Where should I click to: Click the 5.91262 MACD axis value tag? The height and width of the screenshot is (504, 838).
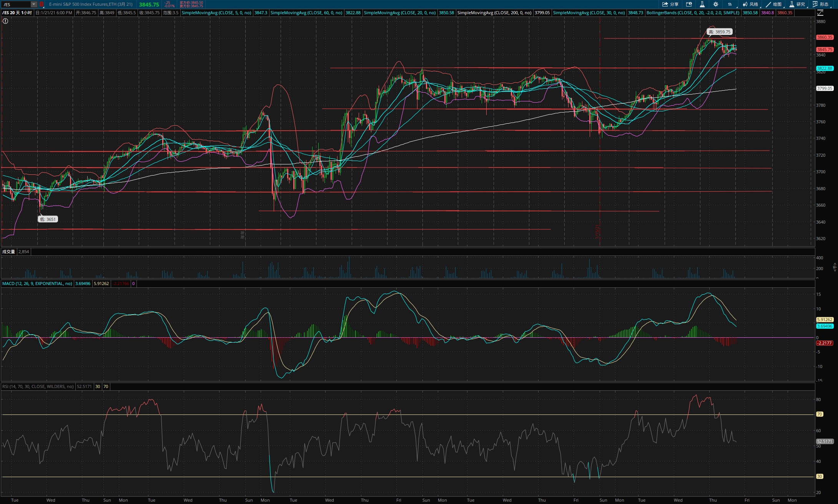coord(825,320)
